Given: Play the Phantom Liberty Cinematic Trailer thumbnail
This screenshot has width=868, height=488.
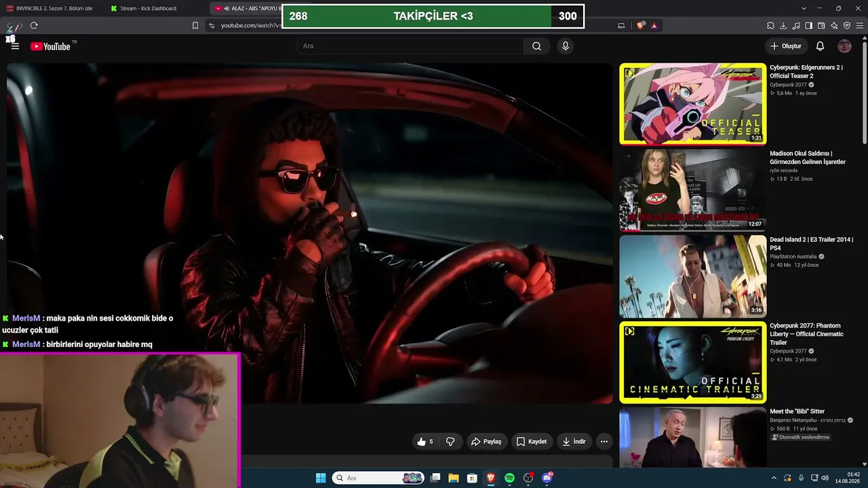Looking at the screenshot, I should pos(692,362).
